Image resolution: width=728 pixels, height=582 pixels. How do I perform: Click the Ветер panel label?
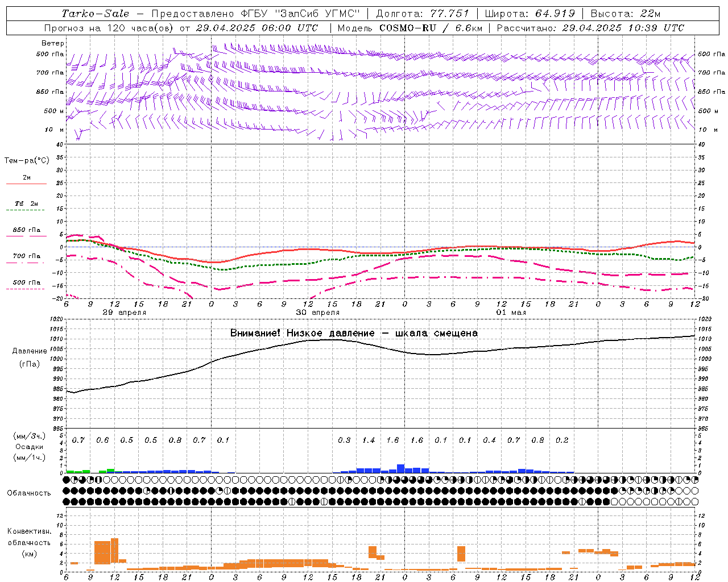coord(53,43)
